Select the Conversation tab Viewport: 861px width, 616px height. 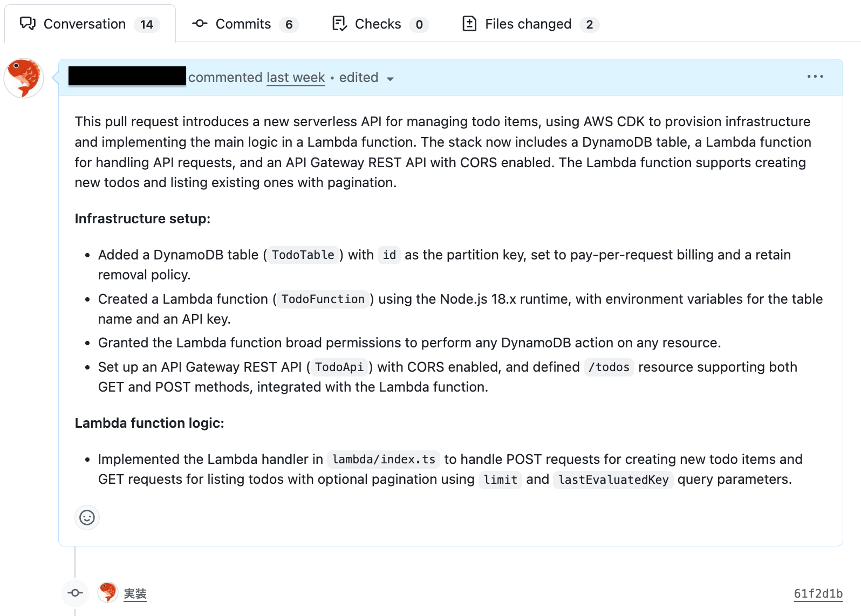click(84, 24)
